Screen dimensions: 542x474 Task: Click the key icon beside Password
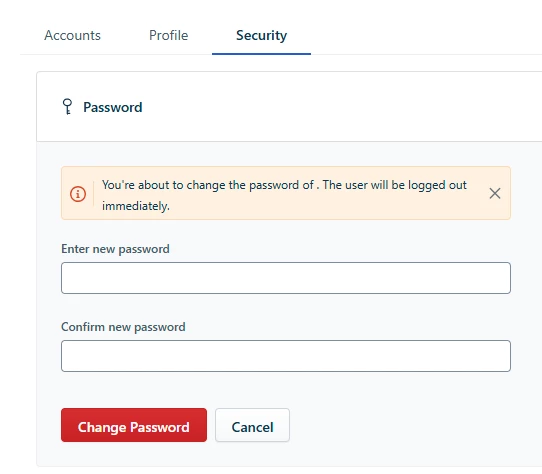click(x=67, y=106)
